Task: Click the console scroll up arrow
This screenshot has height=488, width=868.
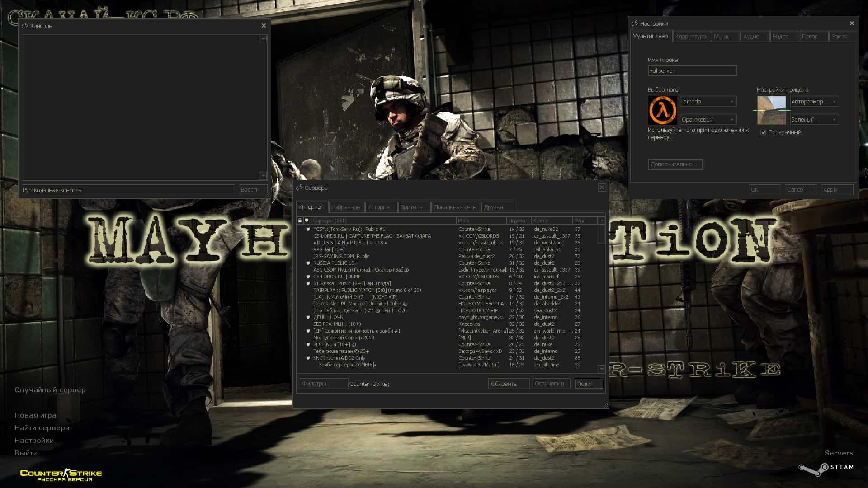Action: tap(263, 39)
